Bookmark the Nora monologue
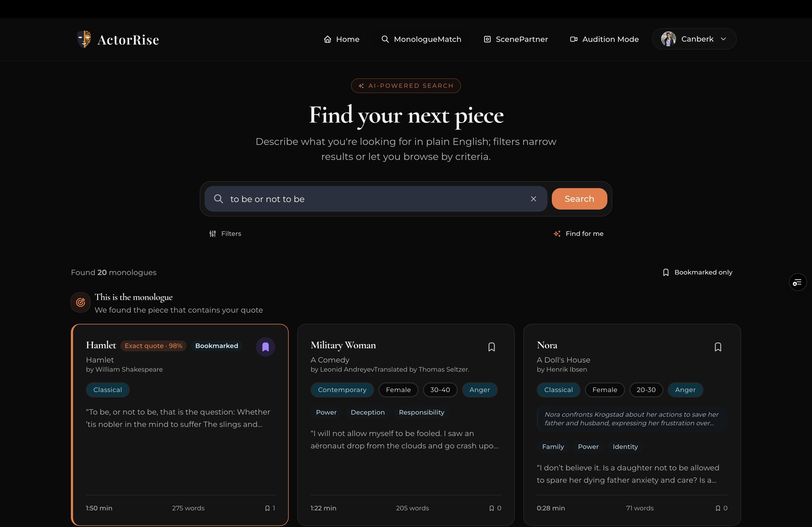 tap(718, 346)
